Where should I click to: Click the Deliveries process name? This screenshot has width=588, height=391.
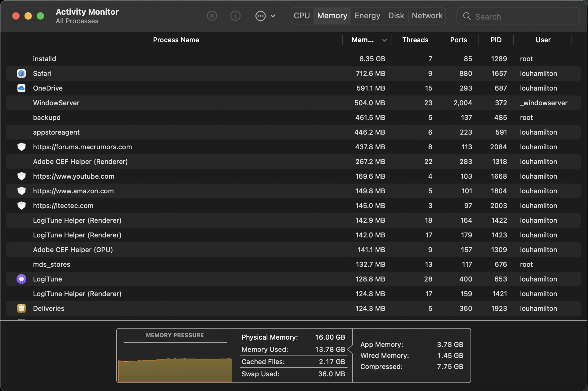49,308
